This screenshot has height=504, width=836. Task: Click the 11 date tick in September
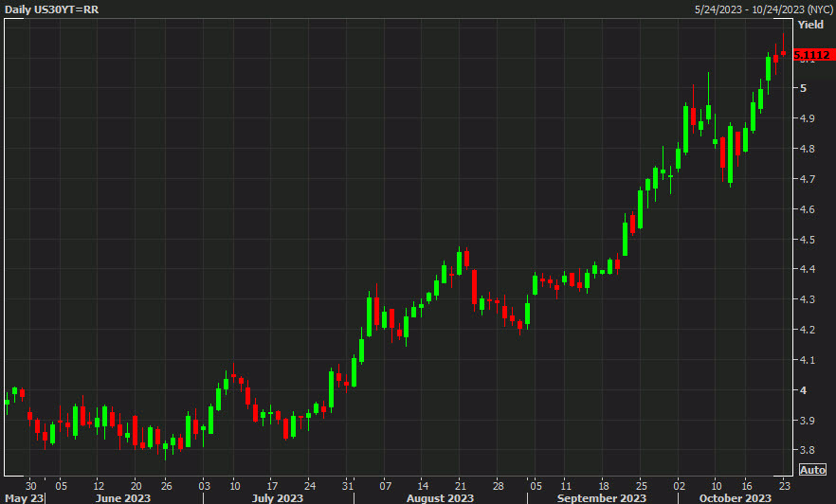coord(566,486)
